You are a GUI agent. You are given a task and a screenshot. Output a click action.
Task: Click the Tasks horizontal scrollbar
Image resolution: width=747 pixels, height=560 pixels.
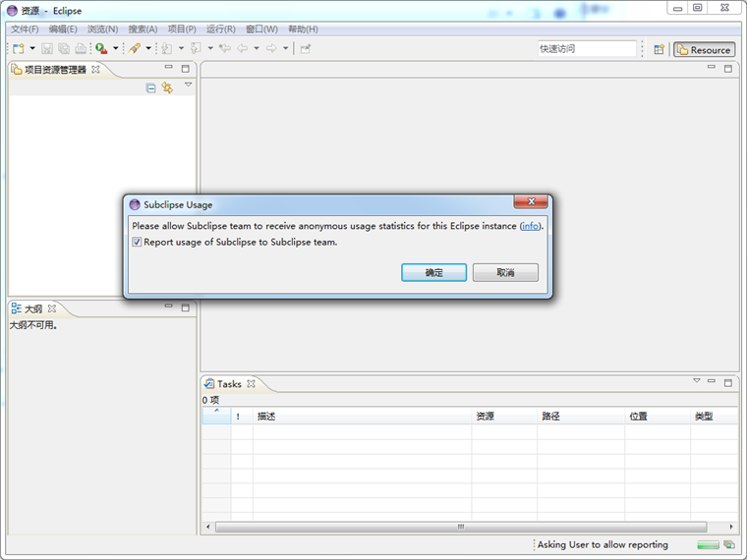tap(460, 527)
